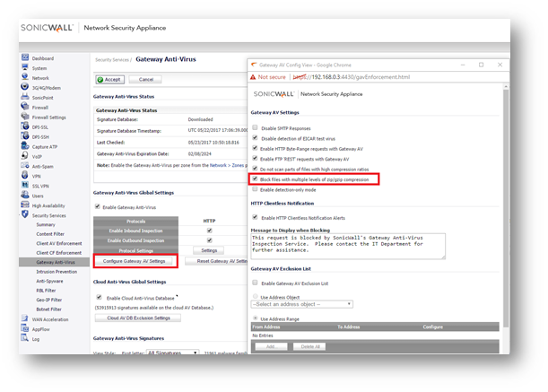The width and height of the screenshot is (548, 392).
Task: Toggle Enable Cloud Anti-Virus Database checkbox
Action: 99,298
